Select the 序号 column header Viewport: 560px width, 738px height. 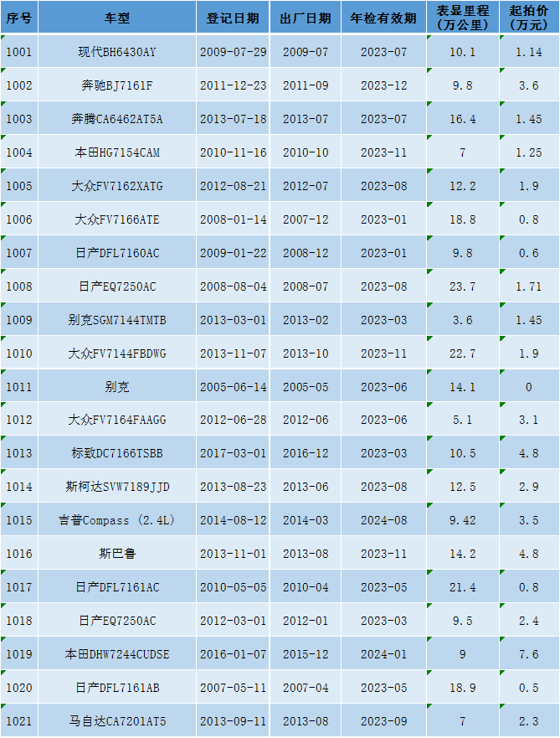pos(19,18)
